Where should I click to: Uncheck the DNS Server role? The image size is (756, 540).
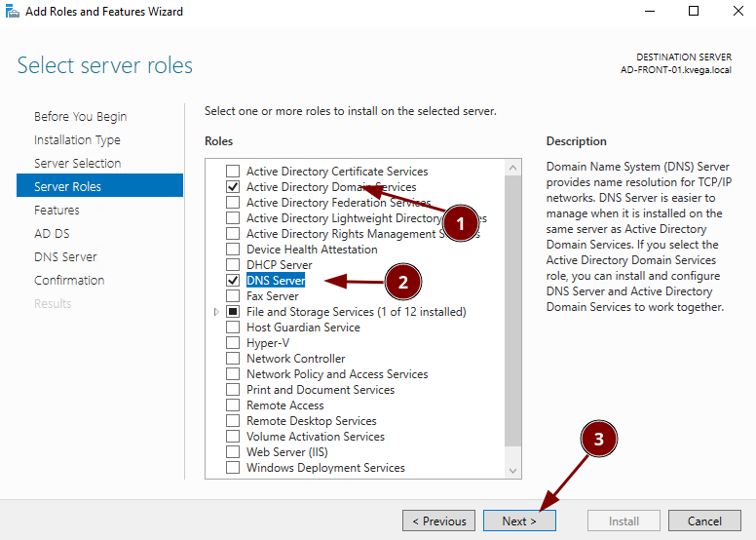click(x=232, y=281)
